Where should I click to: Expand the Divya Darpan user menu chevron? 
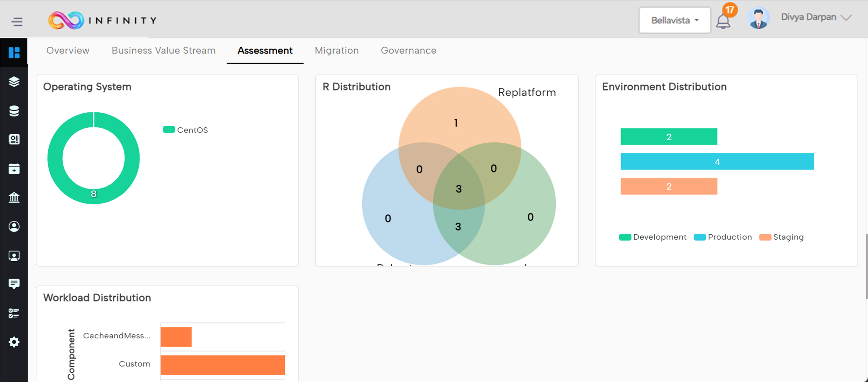[846, 18]
